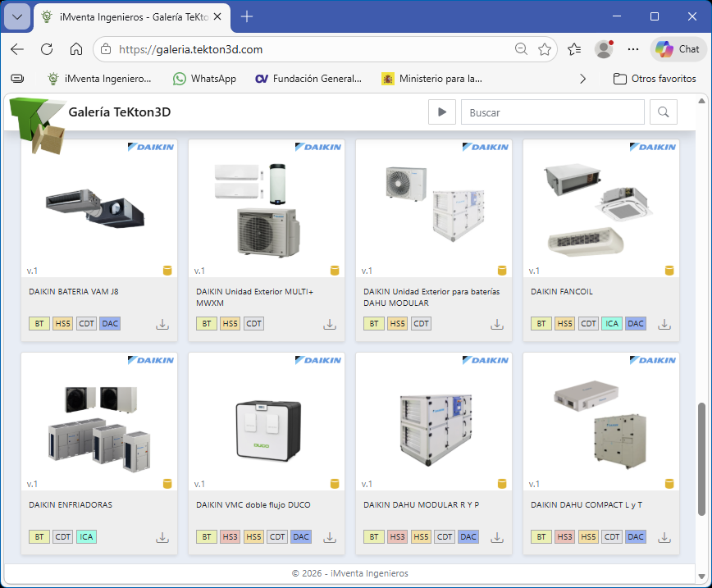Open a new browser tab
Viewport: 712px width, 588px height.
point(247,16)
